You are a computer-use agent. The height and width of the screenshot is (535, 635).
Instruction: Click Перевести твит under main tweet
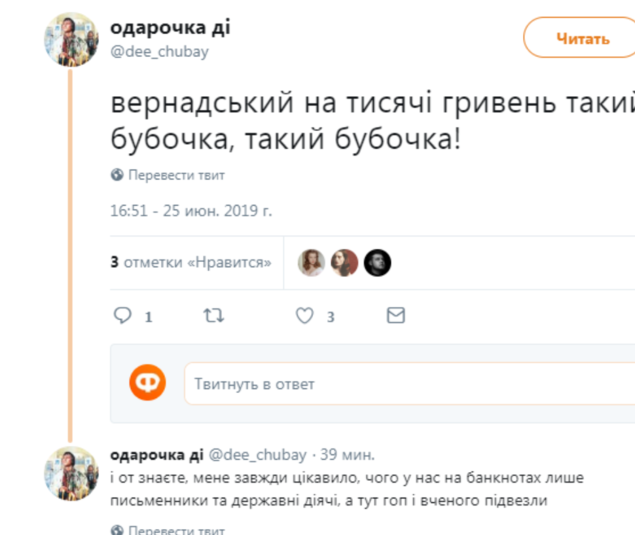click(x=176, y=175)
